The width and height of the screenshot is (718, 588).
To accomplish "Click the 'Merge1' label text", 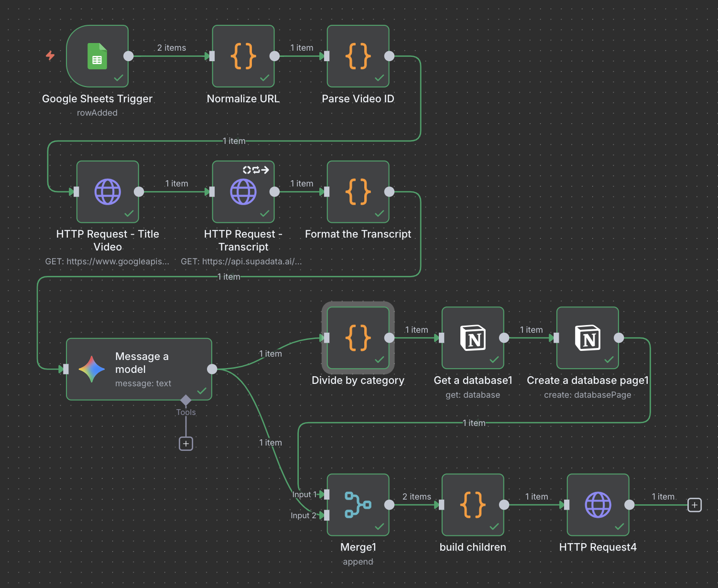I will (358, 547).
